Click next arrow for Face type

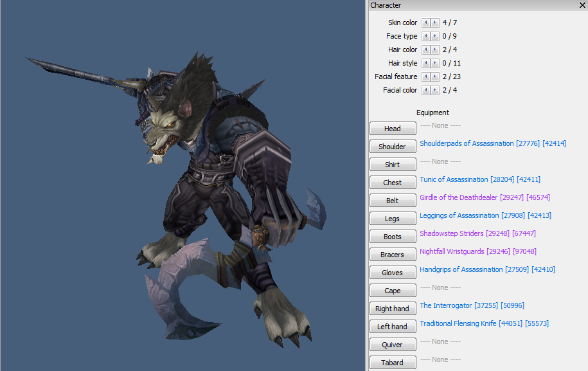tap(434, 36)
